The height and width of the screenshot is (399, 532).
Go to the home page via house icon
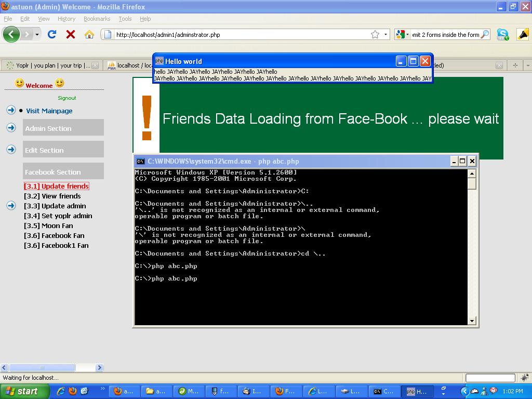point(89,34)
